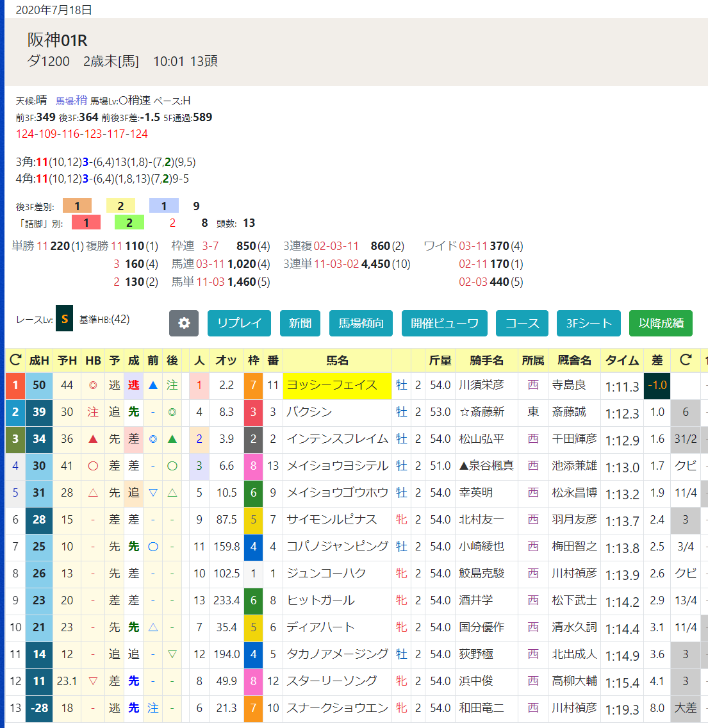
Task: Click the コース button
Action: pos(522,323)
